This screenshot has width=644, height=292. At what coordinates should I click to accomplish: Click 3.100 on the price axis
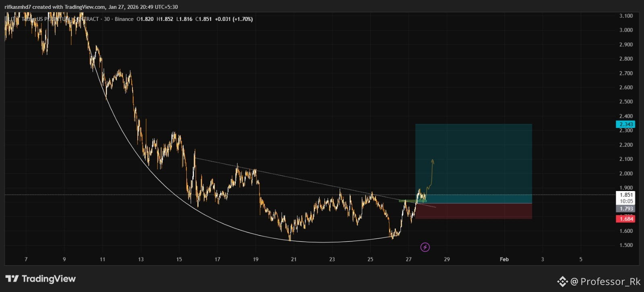click(x=626, y=16)
